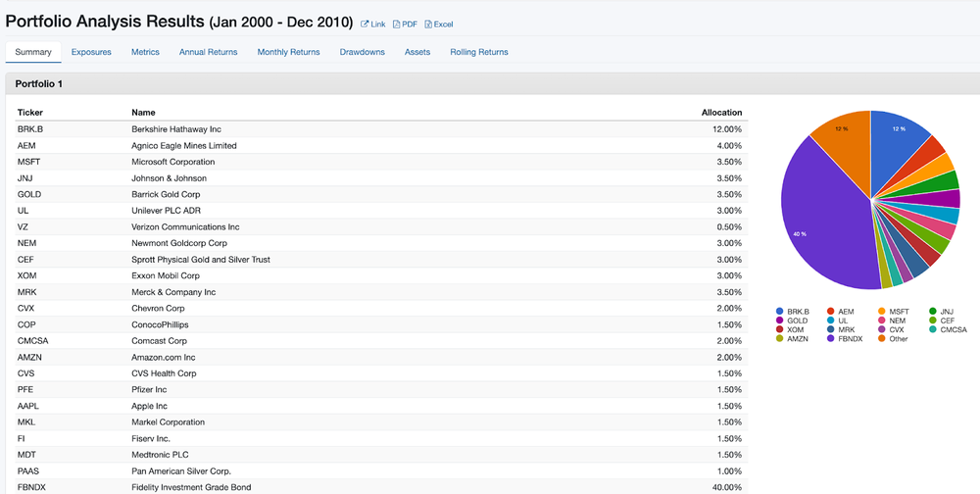Click the ConocoPhillips name
The width and height of the screenshot is (980, 494).
pos(160,323)
